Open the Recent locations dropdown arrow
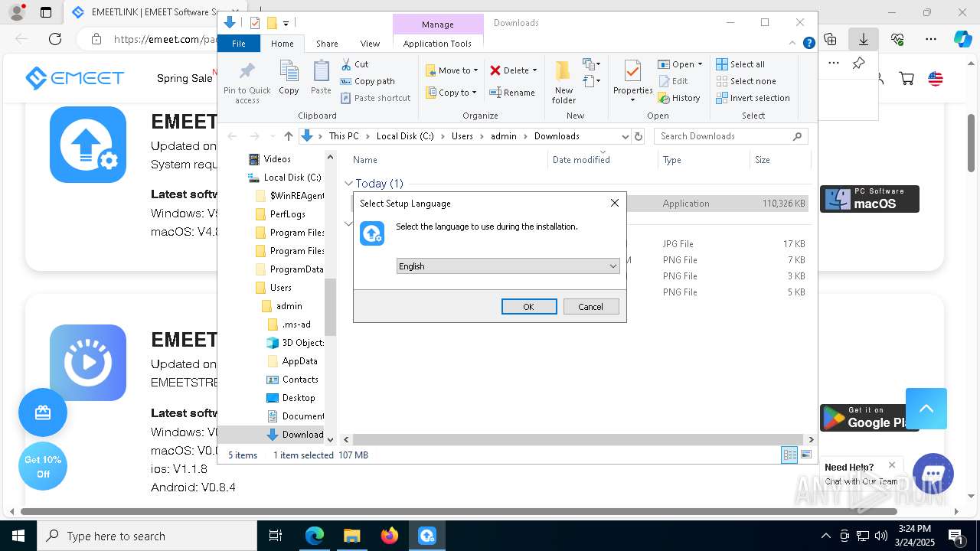This screenshot has height=551, width=980. coord(273,136)
